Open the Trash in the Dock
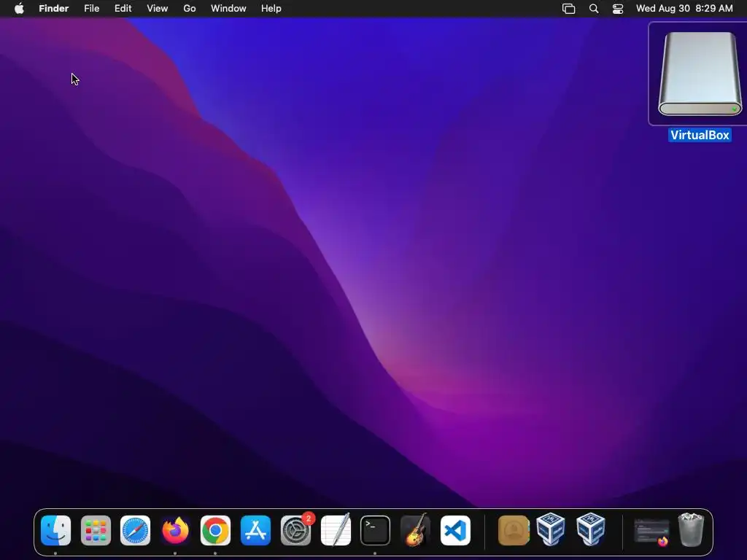 coord(691,529)
